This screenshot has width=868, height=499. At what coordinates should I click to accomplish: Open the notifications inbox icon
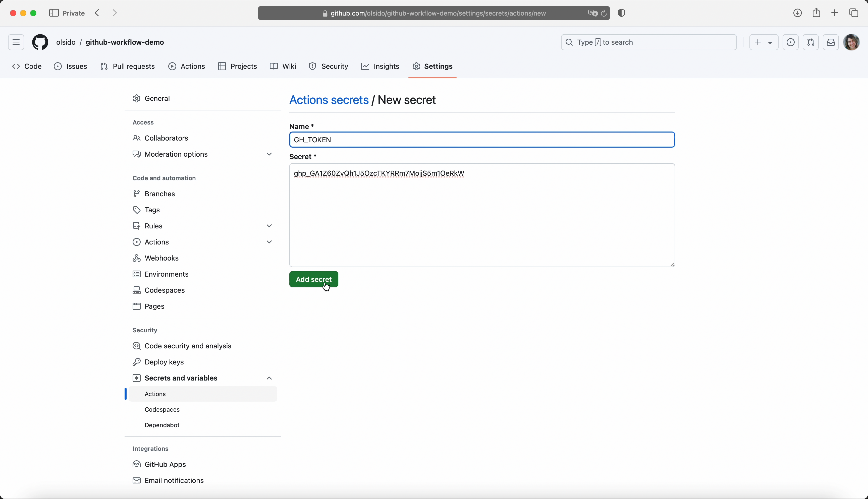(x=831, y=42)
